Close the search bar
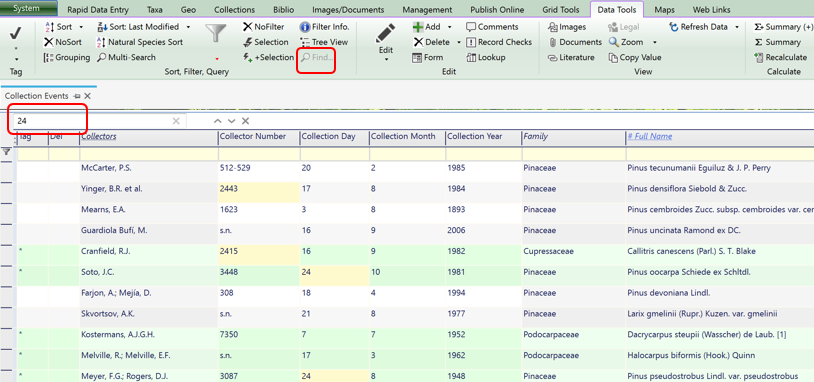Screen dimensions: 814x382 coord(246,121)
